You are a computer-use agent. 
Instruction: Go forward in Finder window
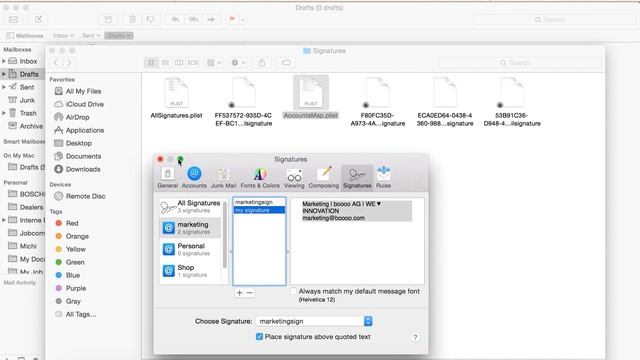click(x=69, y=62)
